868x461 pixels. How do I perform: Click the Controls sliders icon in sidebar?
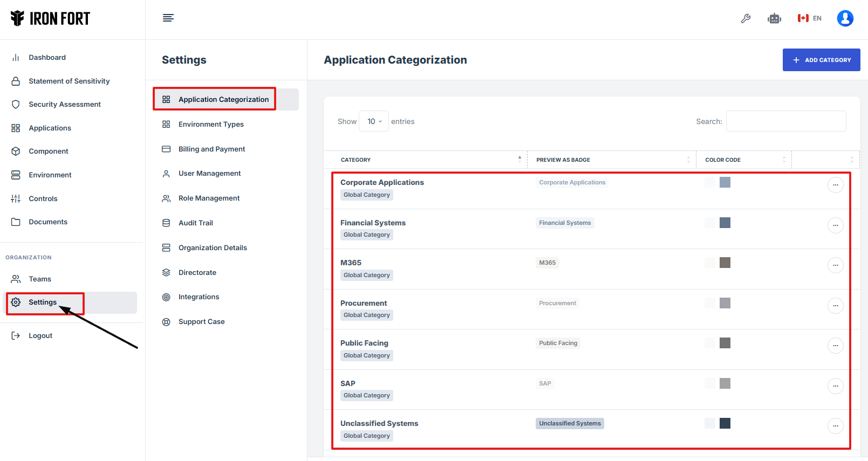click(x=16, y=198)
